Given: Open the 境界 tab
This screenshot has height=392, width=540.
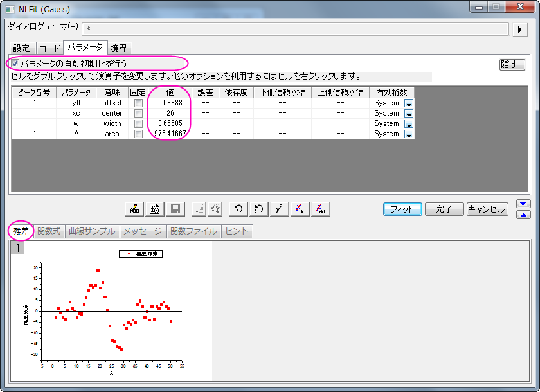Looking at the screenshot, I should pos(119,48).
